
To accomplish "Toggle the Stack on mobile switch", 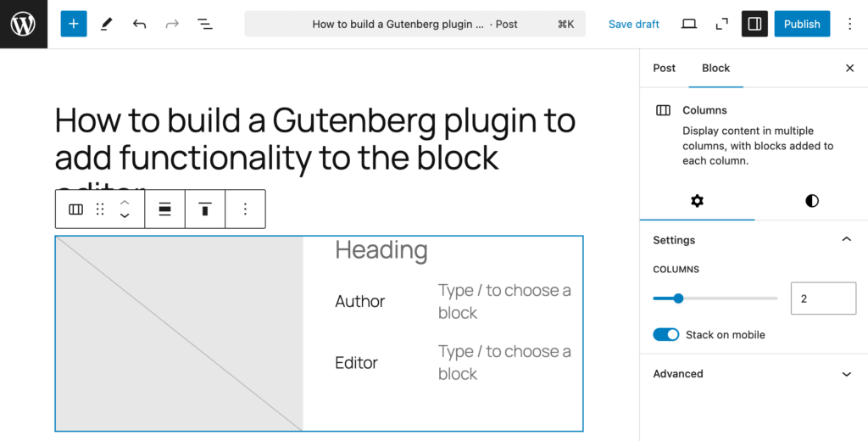I will [x=666, y=335].
